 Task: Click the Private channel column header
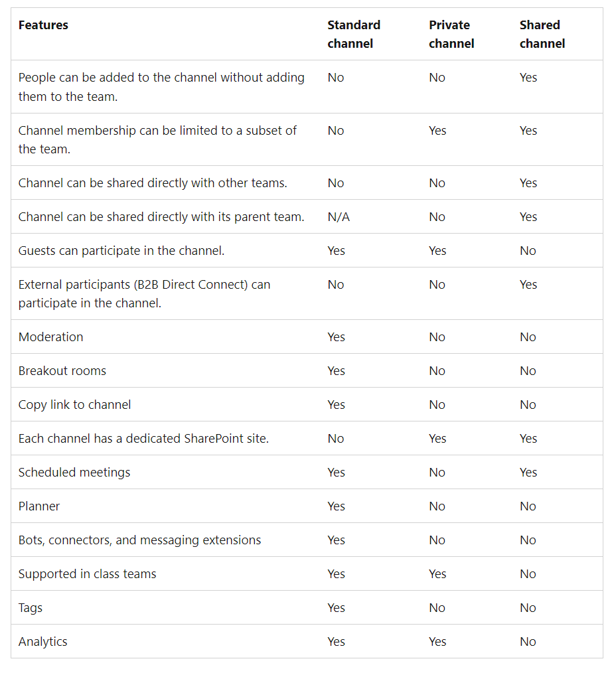pos(451,34)
